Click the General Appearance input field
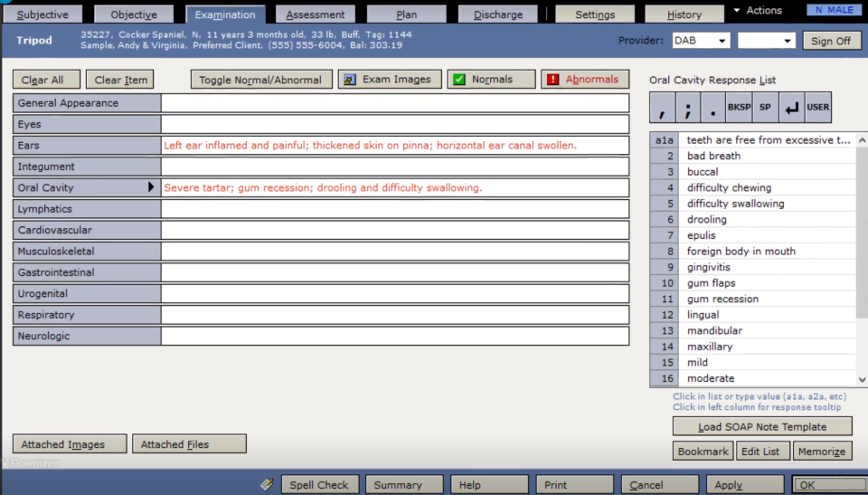868x495 pixels. (x=395, y=103)
